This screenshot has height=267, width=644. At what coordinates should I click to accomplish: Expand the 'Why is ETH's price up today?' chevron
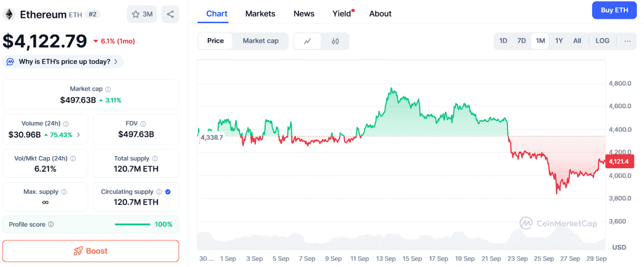click(x=116, y=62)
